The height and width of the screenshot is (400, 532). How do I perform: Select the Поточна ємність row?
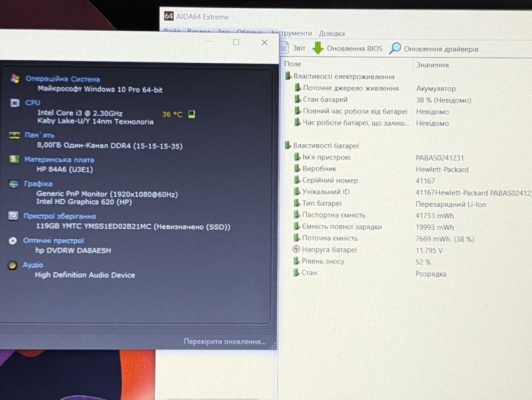pyautogui.click(x=384, y=239)
